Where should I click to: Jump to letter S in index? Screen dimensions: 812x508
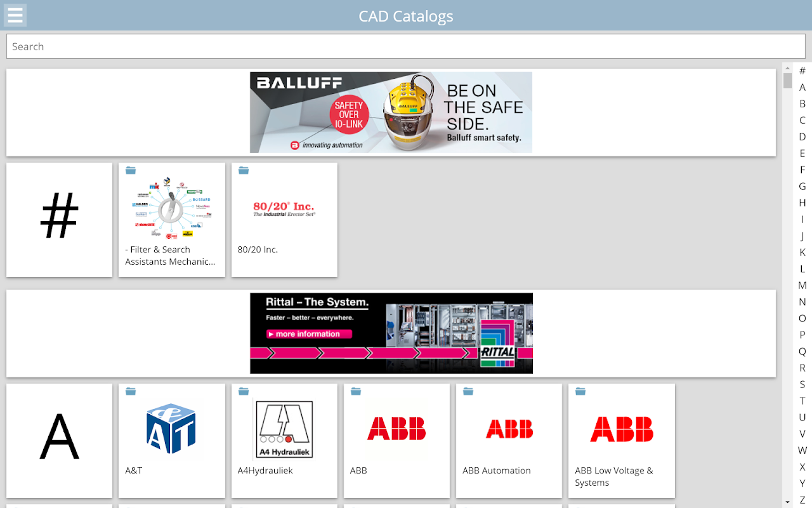tap(802, 384)
